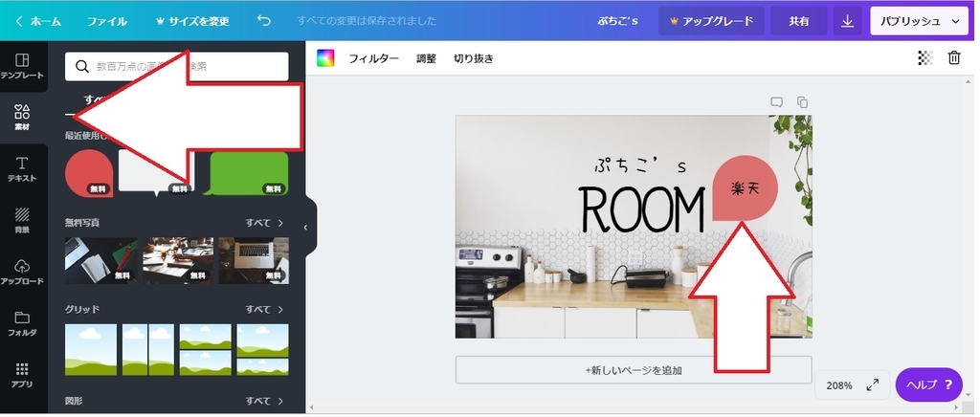Select the green speech bubble element
This screenshot has height=417, width=980.
click(x=247, y=173)
